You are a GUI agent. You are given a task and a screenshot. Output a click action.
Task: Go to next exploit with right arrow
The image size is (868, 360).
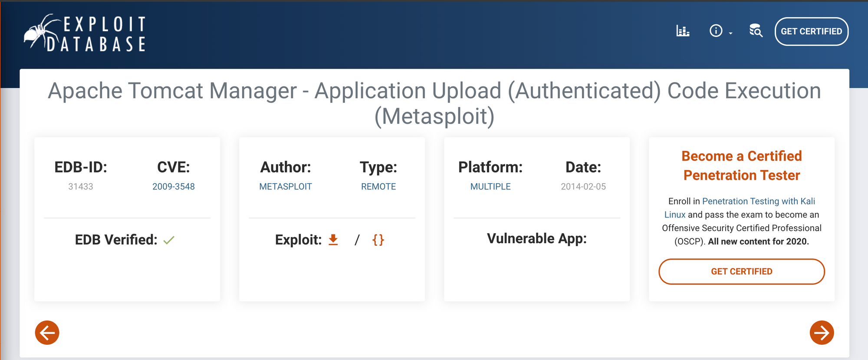click(x=822, y=333)
